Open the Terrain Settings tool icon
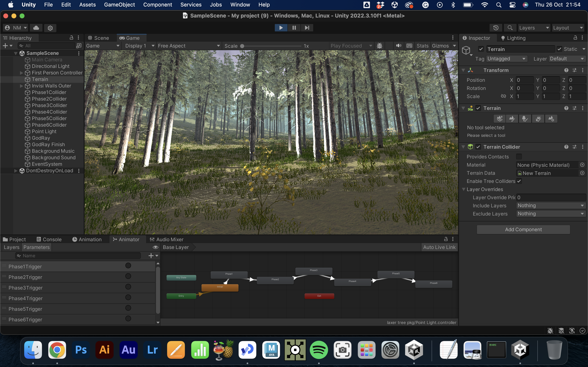The height and width of the screenshot is (367, 588). pyautogui.click(x=551, y=119)
